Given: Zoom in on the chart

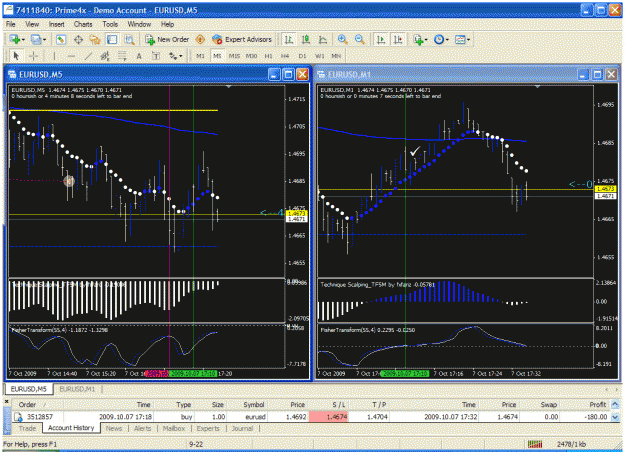Looking at the screenshot, I should click(x=342, y=39).
